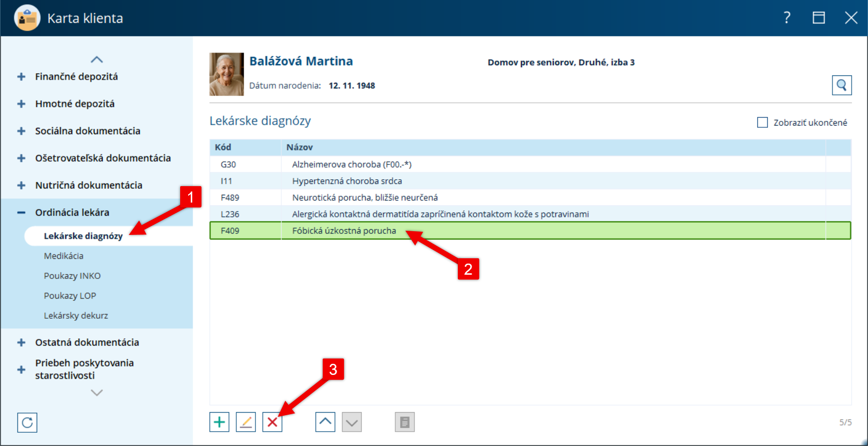This screenshot has width=868, height=446.
Task: Open the document detail icon
Action: 405,422
